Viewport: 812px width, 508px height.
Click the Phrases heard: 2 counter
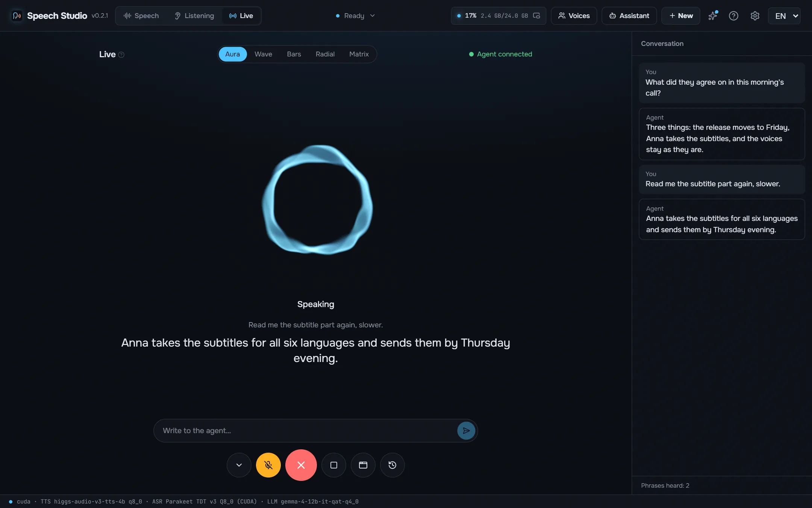[x=665, y=485]
